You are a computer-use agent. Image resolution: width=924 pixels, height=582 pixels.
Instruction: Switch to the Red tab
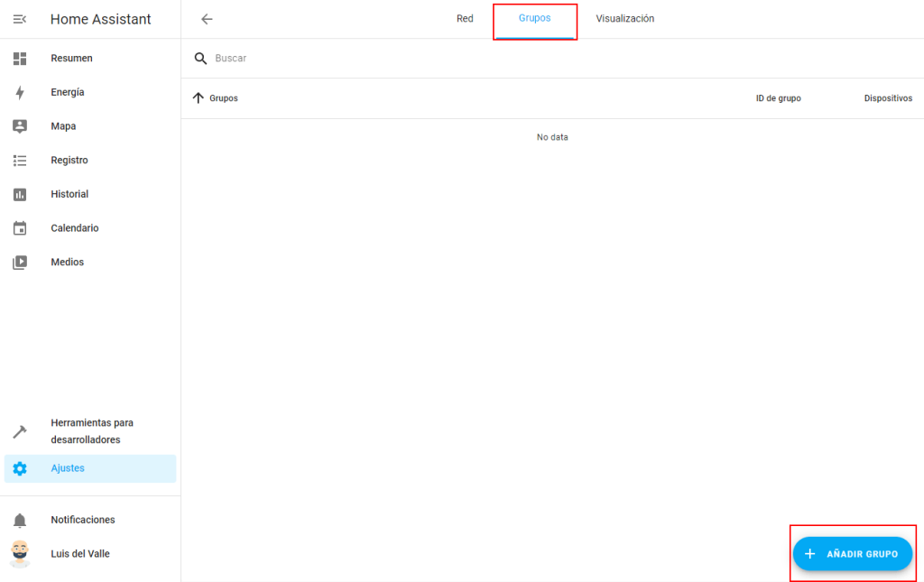465,19
